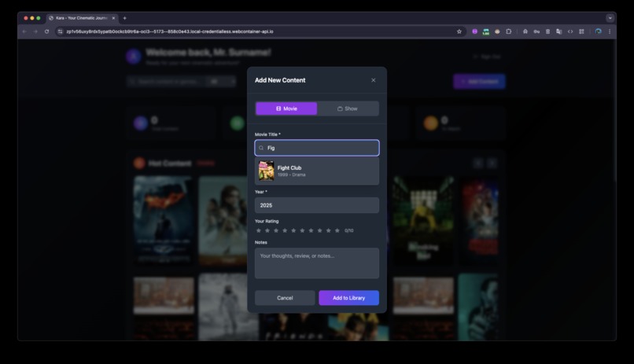
Task: Bookmark this page with the star icon
Action: click(459, 31)
